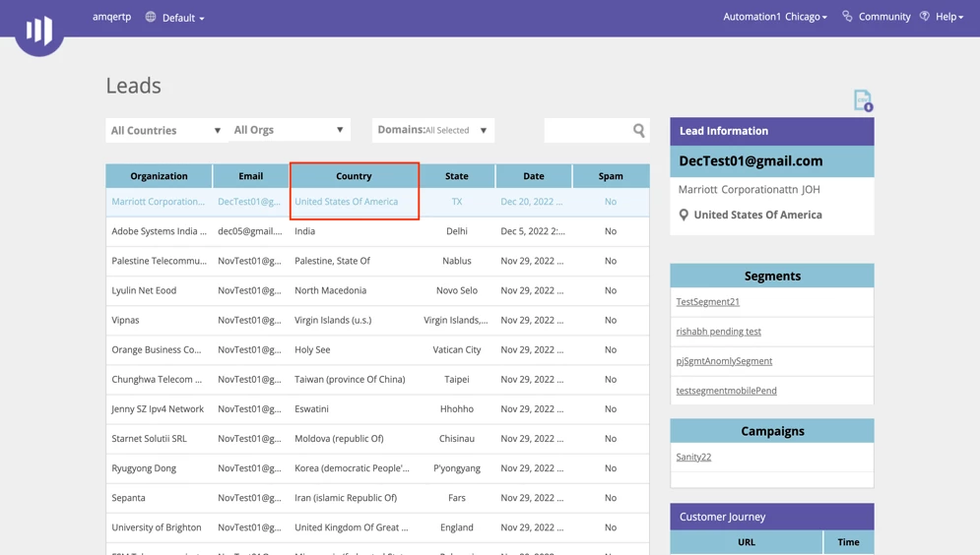Sort by the Spam column header
980x555 pixels.
coord(611,176)
